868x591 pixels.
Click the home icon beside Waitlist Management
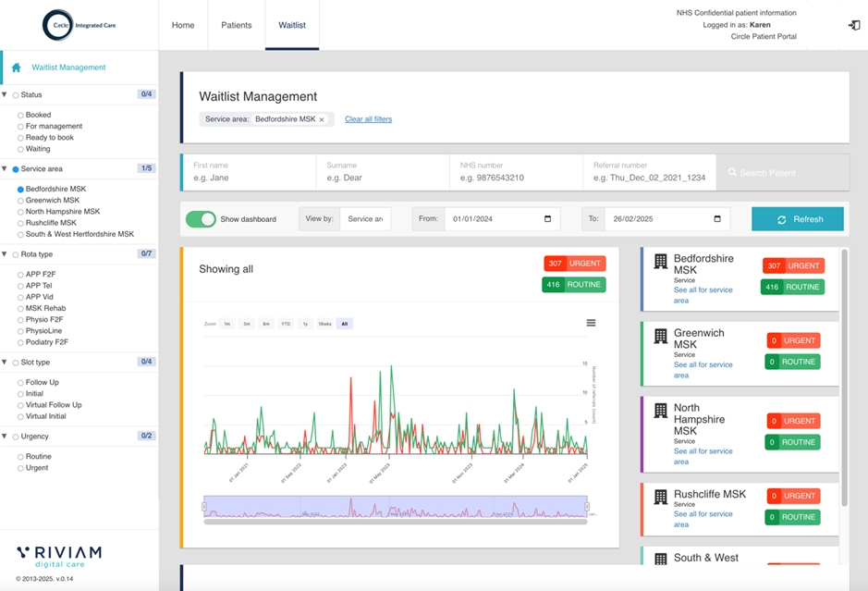(x=16, y=68)
